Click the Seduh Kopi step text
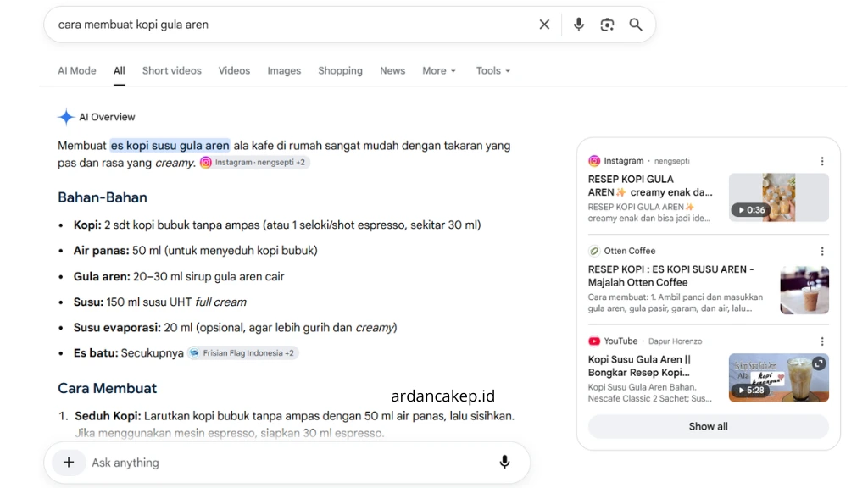The image size is (868, 488). (x=294, y=424)
